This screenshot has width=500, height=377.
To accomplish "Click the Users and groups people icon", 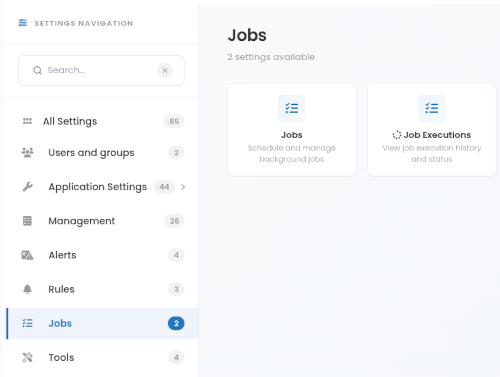I will click(x=27, y=153).
